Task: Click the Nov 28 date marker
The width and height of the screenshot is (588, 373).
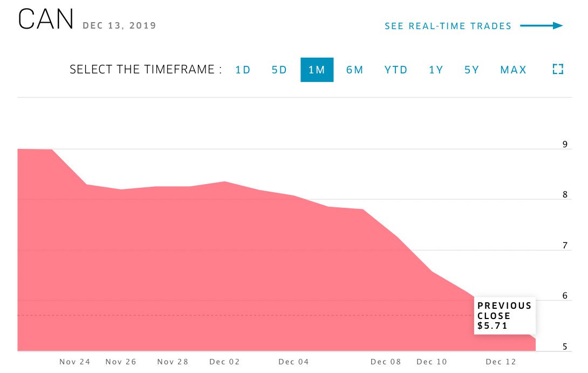Action: pyautogui.click(x=173, y=362)
